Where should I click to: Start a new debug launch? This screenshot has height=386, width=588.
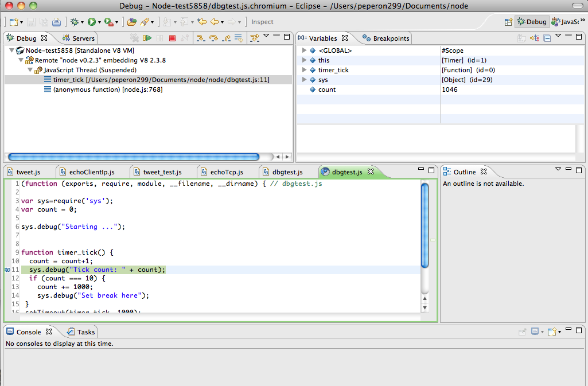click(x=75, y=21)
